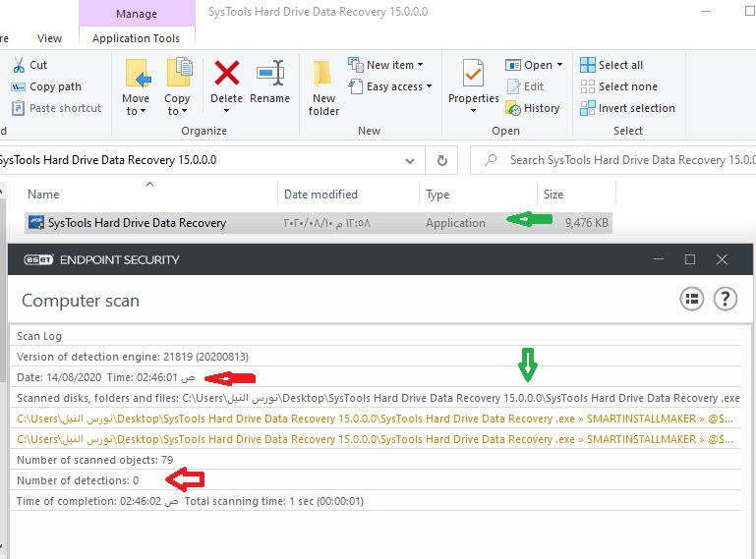Select the SysTools Hard Drive Data Recovery file
Image resolution: width=756 pixels, height=559 pixels.
(x=137, y=223)
